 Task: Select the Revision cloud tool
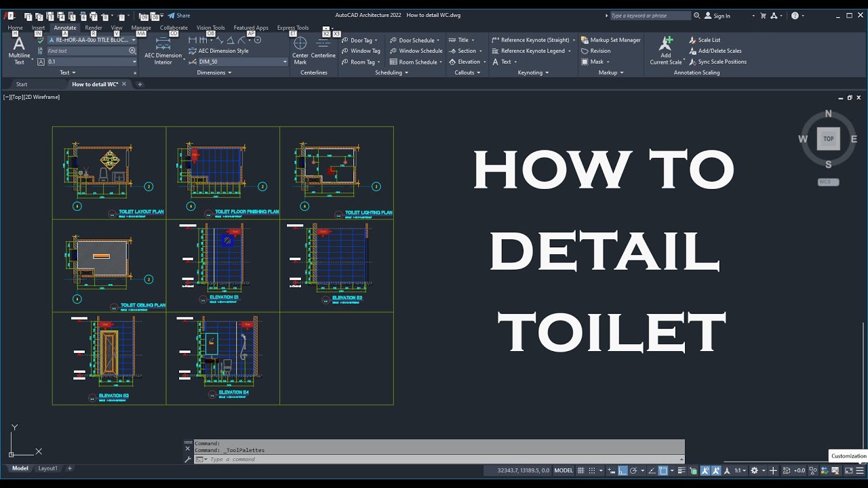(x=595, y=51)
